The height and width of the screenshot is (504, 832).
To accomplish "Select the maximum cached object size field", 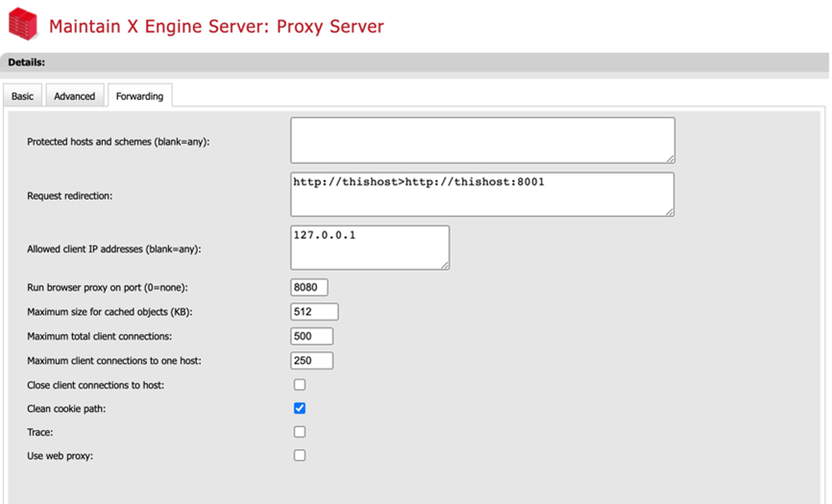I will pos(314,312).
